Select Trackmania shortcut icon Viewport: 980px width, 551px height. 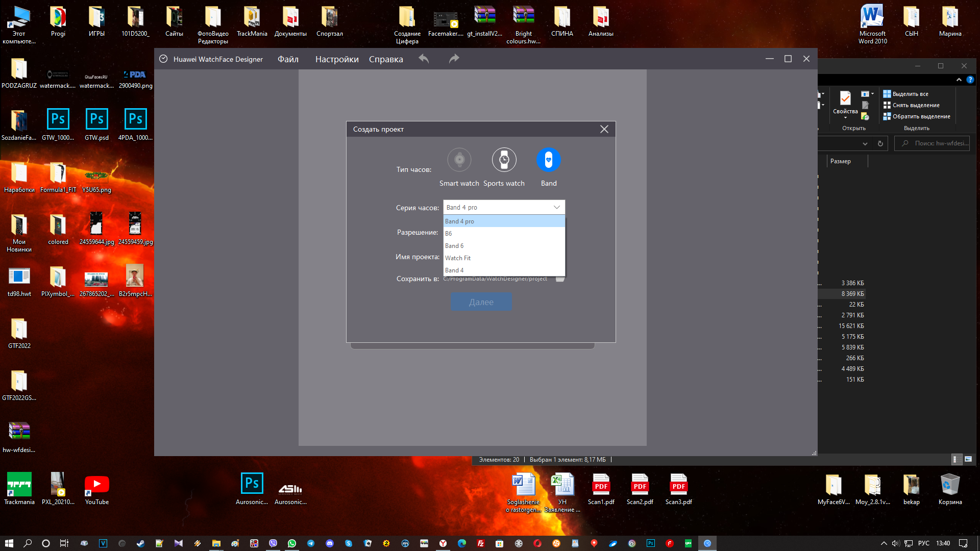tap(19, 489)
